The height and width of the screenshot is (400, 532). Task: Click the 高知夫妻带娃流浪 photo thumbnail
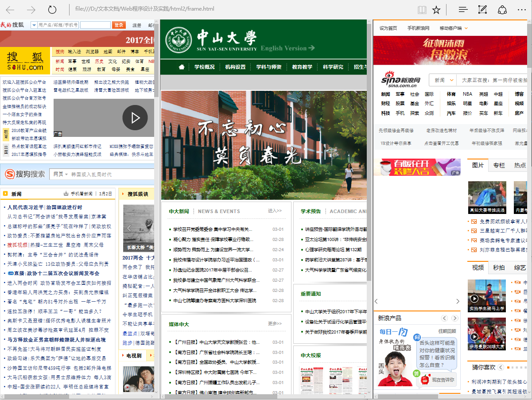[x=487, y=198]
